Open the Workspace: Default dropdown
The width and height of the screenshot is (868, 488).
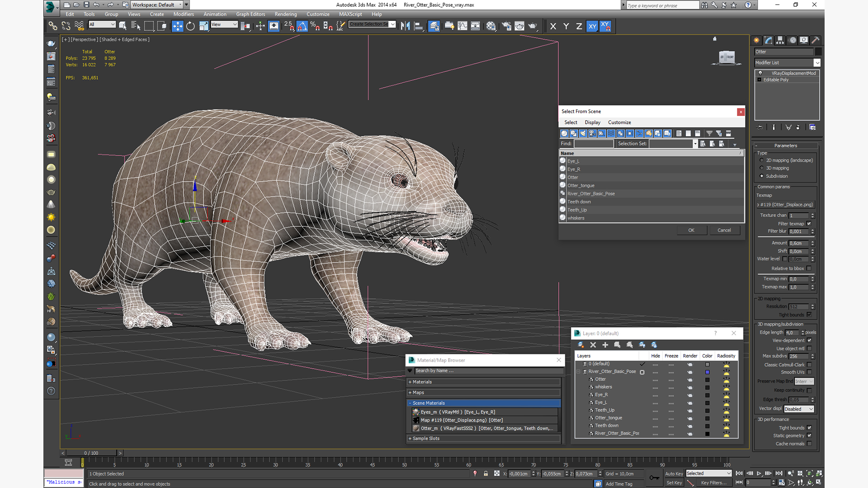coord(157,5)
